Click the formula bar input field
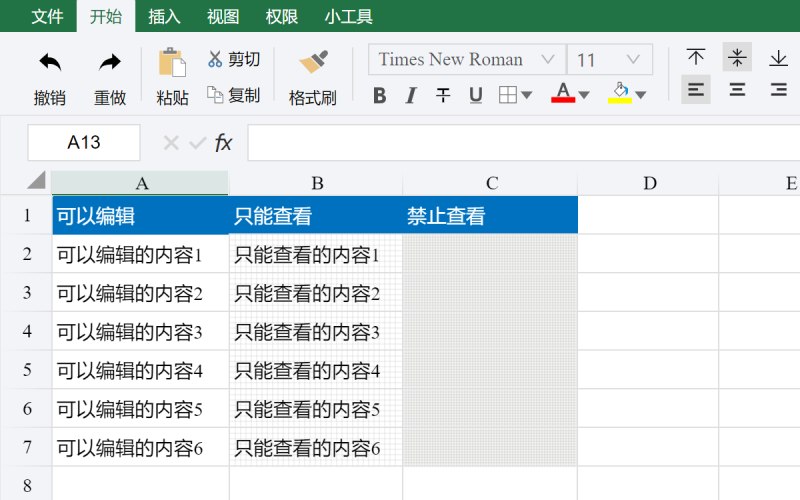The width and height of the screenshot is (800, 500). coord(523,143)
